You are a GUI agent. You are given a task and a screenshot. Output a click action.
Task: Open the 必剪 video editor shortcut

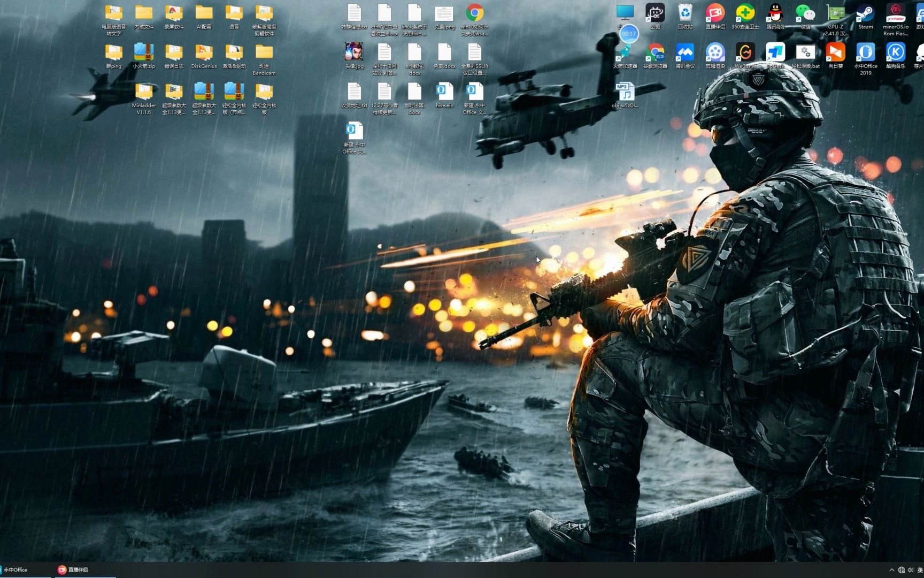[655, 16]
